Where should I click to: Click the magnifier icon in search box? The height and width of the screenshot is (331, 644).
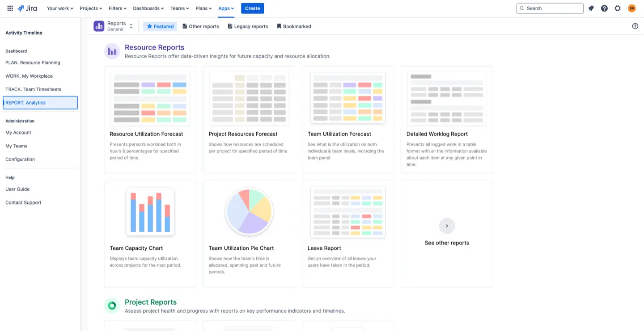[x=522, y=8]
